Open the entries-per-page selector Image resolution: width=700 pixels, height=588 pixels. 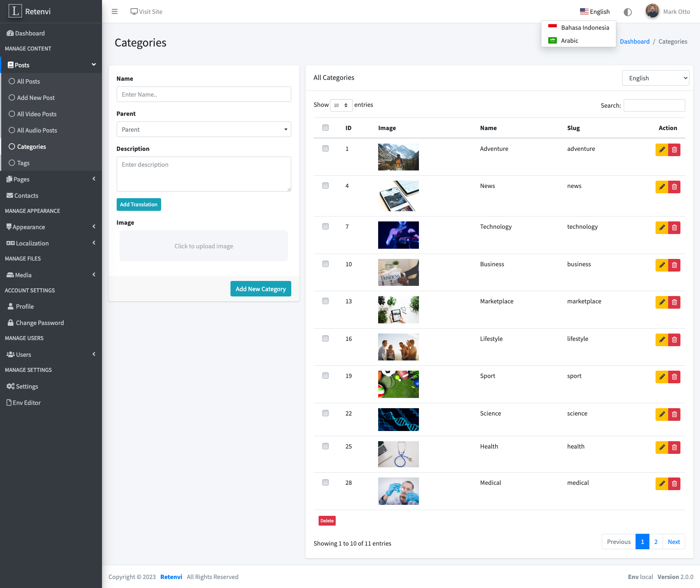pyautogui.click(x=341, y=105)
